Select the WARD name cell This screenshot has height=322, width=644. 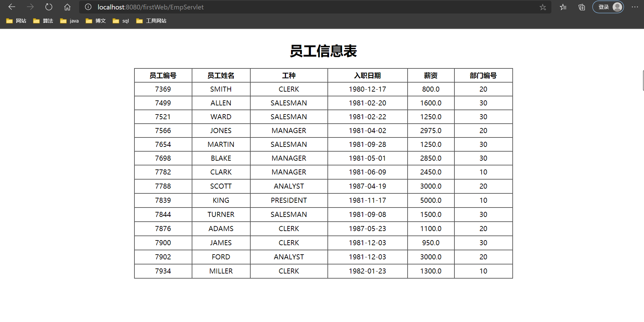[x=221, y=117]
